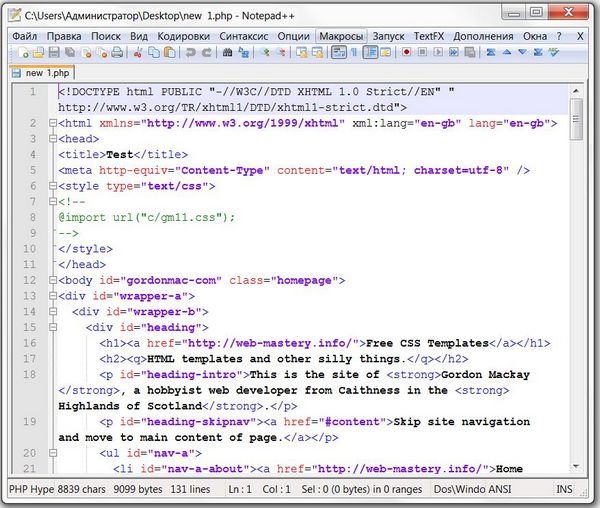The image size is (600, 508).
Task: Start macro recording with red dot
Action: (x=406, y=52)
